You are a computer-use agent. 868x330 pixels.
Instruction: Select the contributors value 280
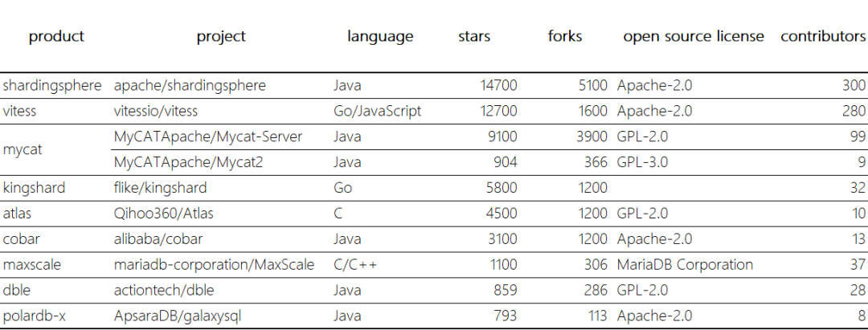tap(854, 111)
